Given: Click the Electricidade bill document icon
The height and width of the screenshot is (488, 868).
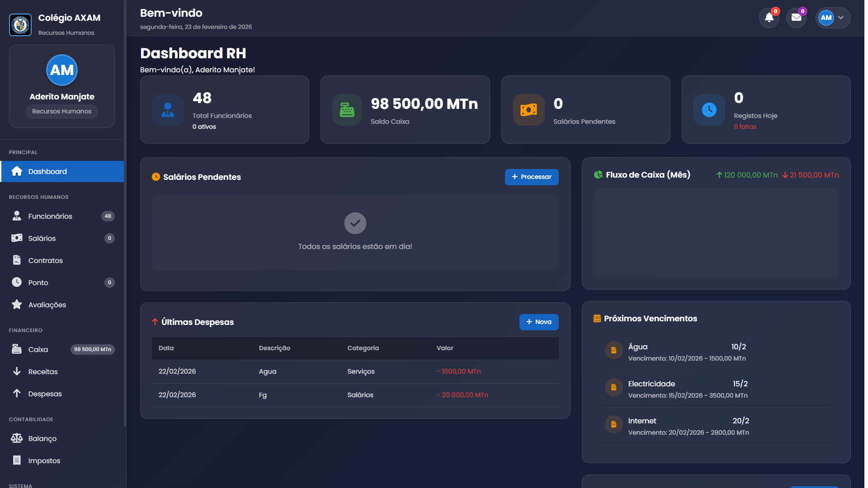Looking at the screenshot, I should point(613,387).
